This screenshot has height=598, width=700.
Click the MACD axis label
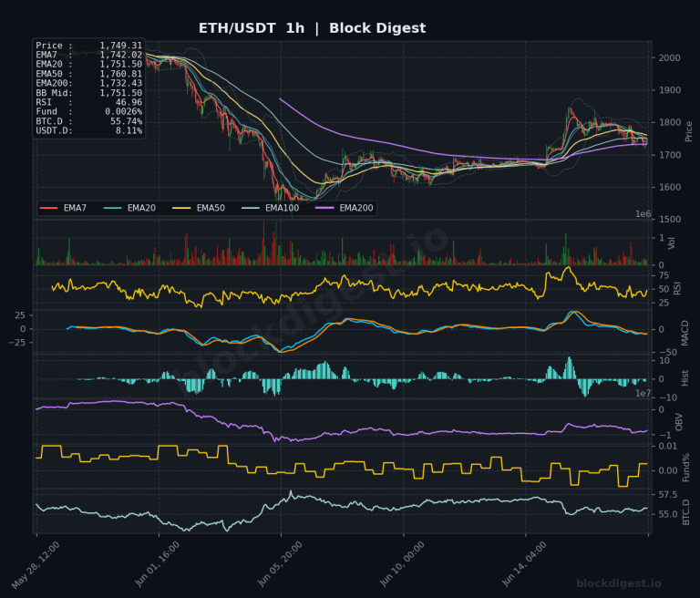(x=685, y=333)
